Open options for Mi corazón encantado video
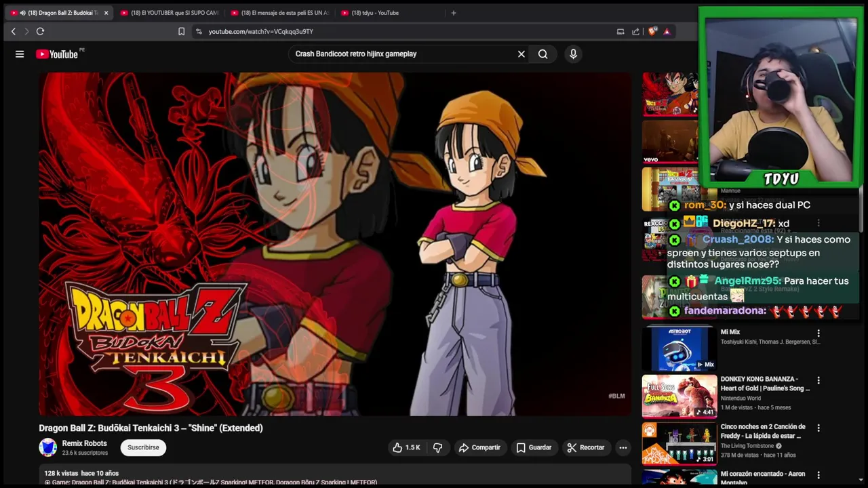 [818, 475]
